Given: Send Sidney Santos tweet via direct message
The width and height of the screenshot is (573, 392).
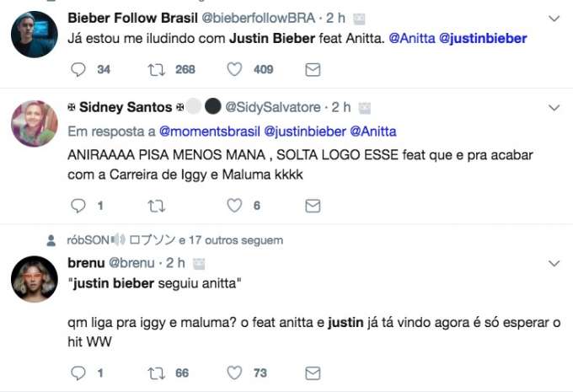Looking at the screenshot, I should point(312,206).
